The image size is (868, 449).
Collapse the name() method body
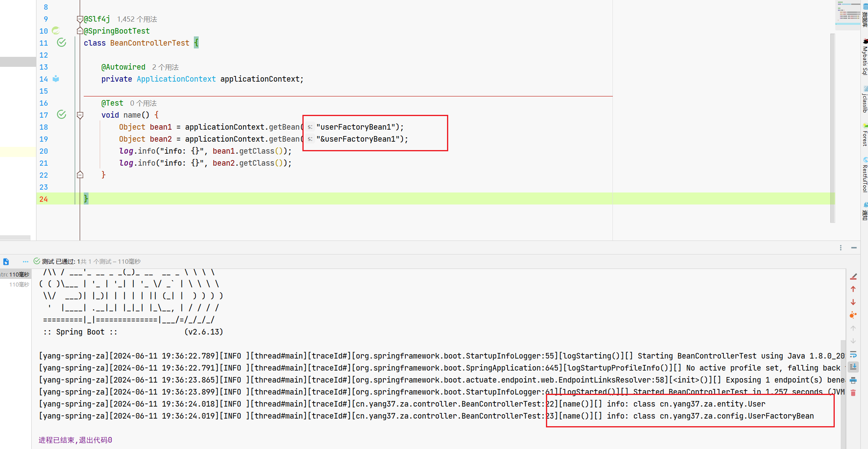point(80,115)
